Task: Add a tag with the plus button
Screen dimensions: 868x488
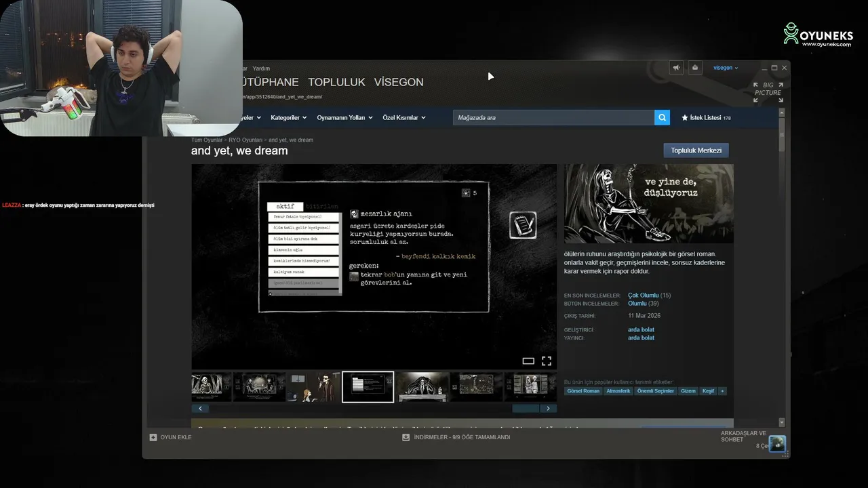Action: (722, 391)
